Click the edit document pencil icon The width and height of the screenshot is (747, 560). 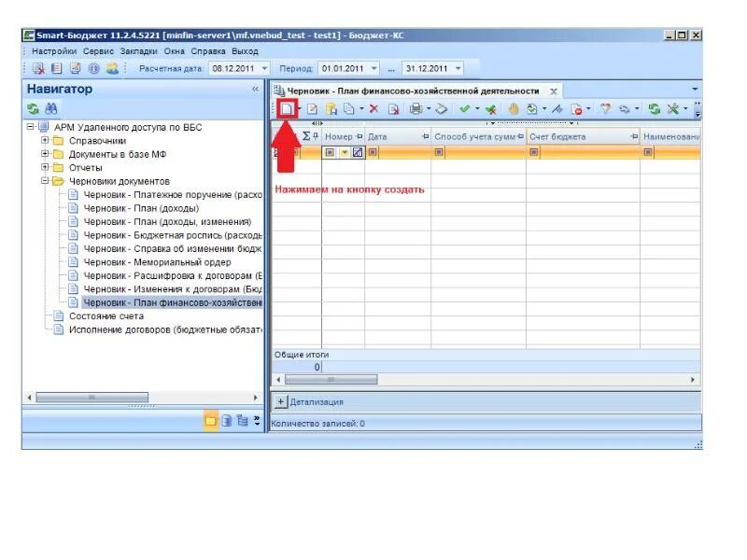tap(312, 109)
